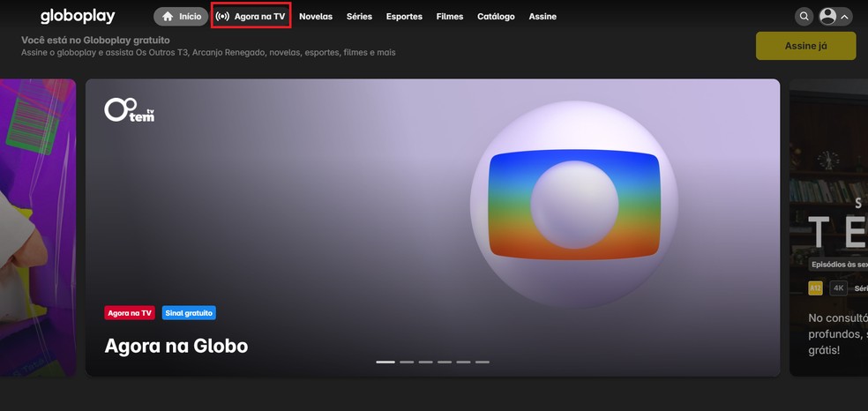Select the blue Sinal gratuito badge
Viewport: 868px width, 411px height.
189,313
